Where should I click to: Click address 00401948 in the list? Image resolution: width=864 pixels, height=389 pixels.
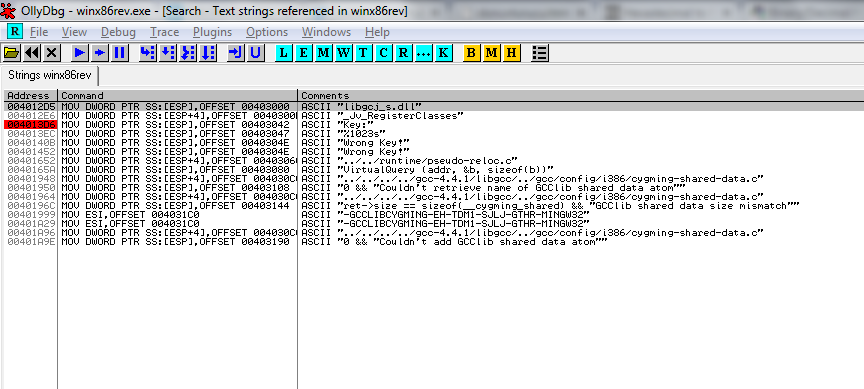point(30,179)
